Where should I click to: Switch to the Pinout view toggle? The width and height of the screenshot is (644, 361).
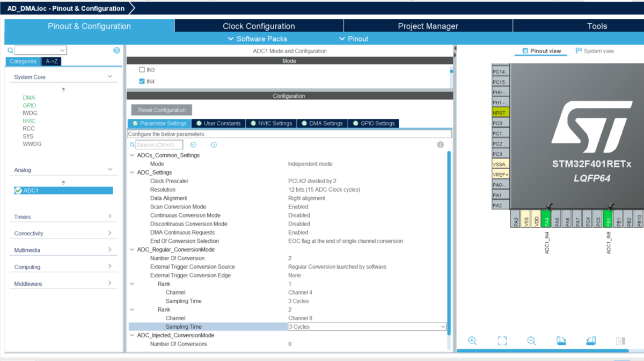[x=541, y=51]
